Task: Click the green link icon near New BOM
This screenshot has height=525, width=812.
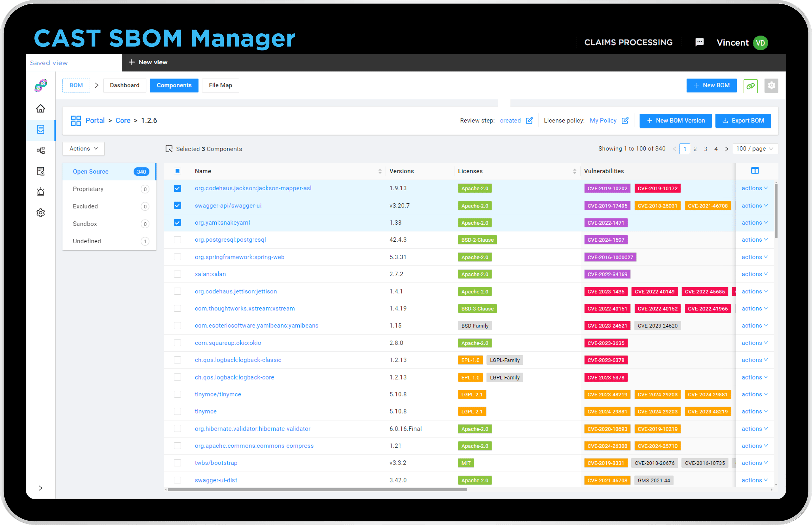Action: coord(751,86)
